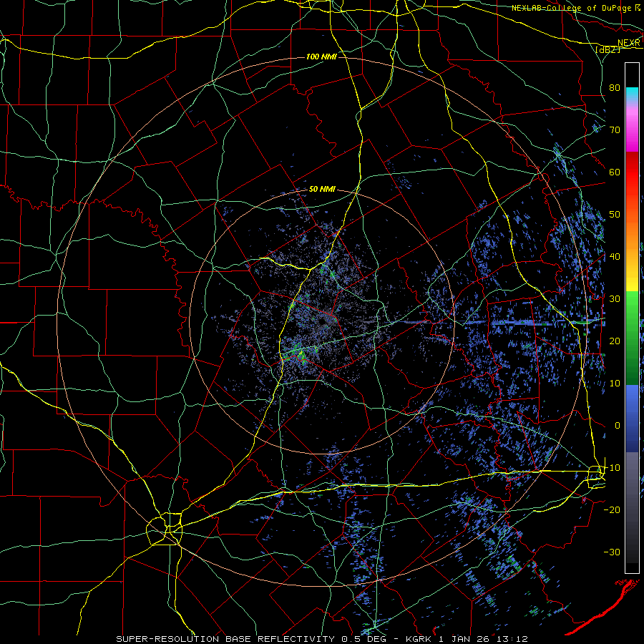This screenshot has height=644, width=644.
Task: Click the cyan top band of color bar
Action: pyautogui.click(x=632, y=94)
